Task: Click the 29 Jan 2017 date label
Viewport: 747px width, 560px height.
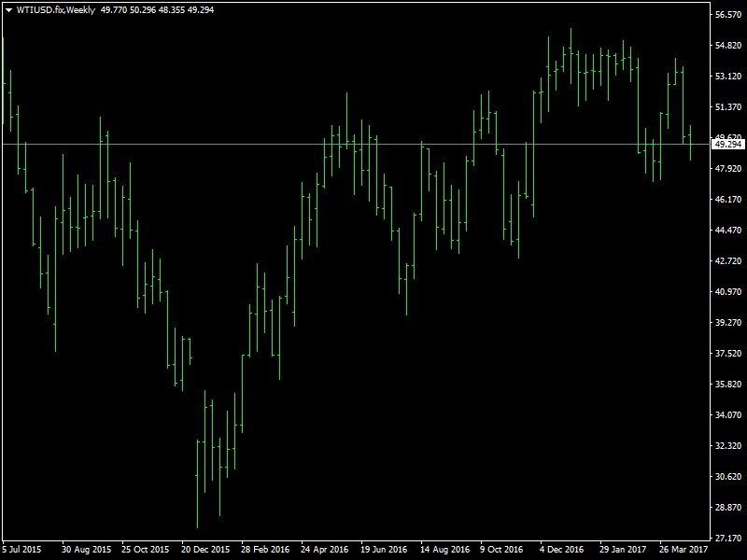Action: coord(623,550)
